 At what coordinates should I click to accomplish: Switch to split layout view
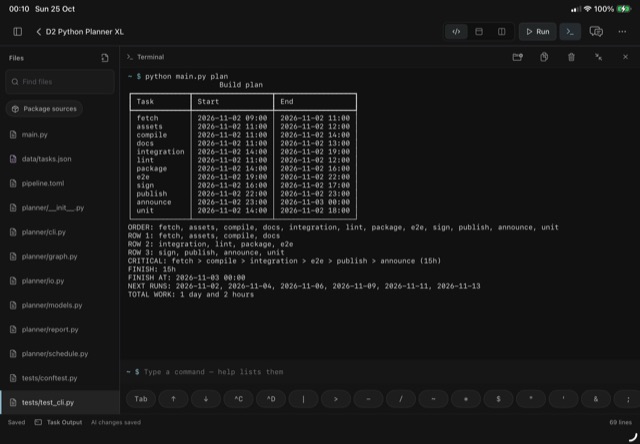point(502,32)
